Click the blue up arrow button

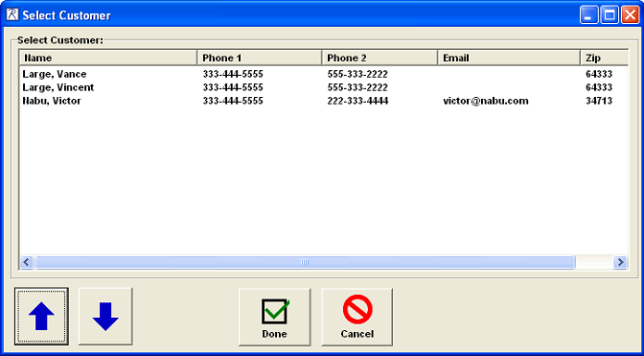click(41, 316)
